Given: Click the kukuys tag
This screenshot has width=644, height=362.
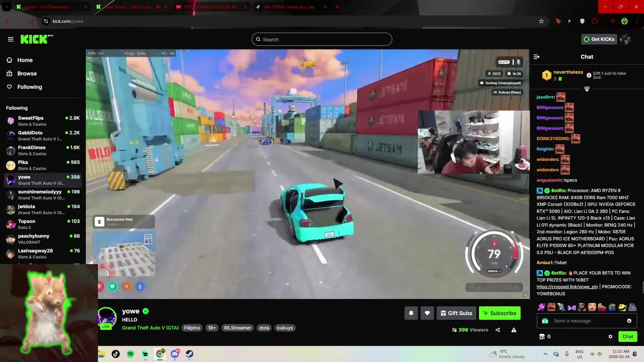Looking at the screenshot, I should (x=285, y=328).
